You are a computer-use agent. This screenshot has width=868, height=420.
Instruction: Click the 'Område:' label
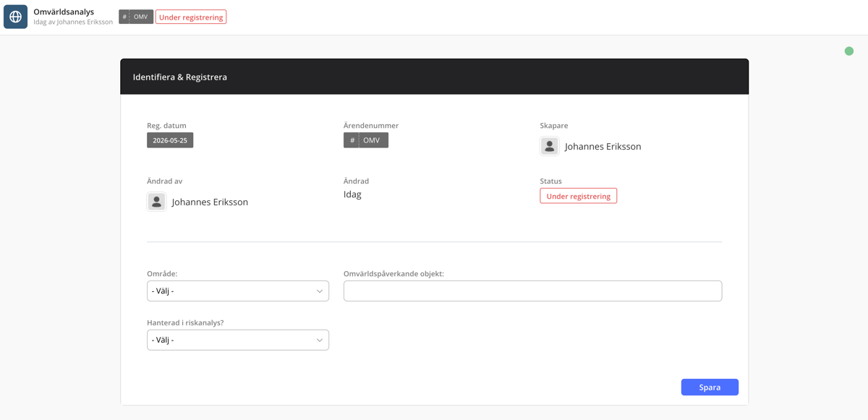162,274
